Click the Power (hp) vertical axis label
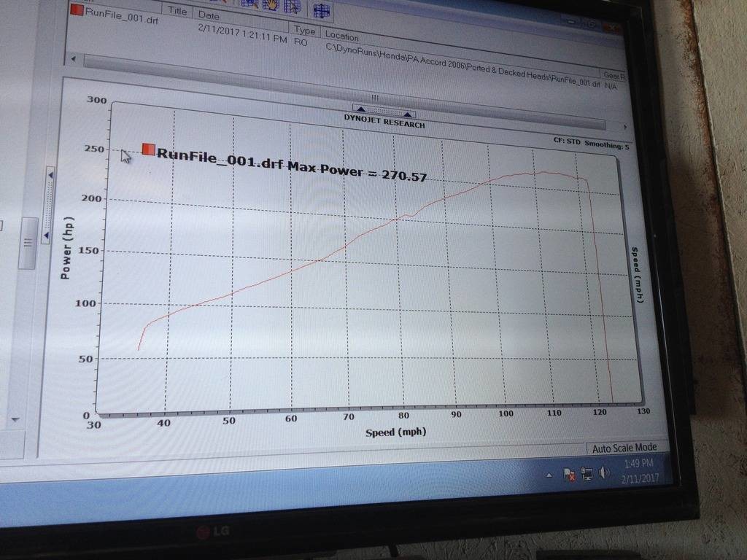 tap(66, 248)
